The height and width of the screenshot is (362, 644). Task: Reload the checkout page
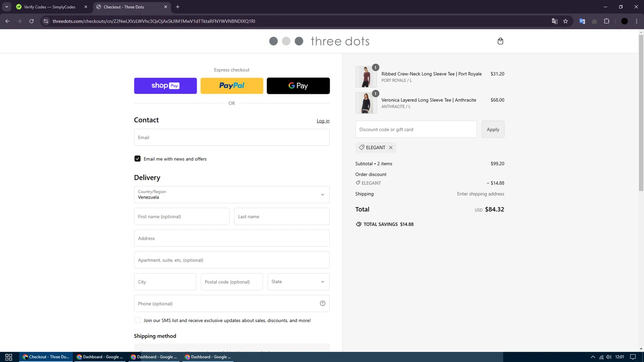tap(31, 21)
